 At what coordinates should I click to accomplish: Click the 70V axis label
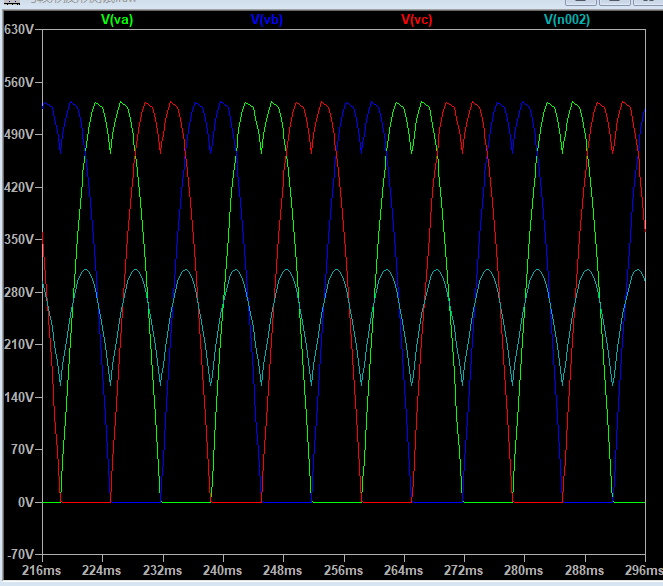[x=22, y=449]
